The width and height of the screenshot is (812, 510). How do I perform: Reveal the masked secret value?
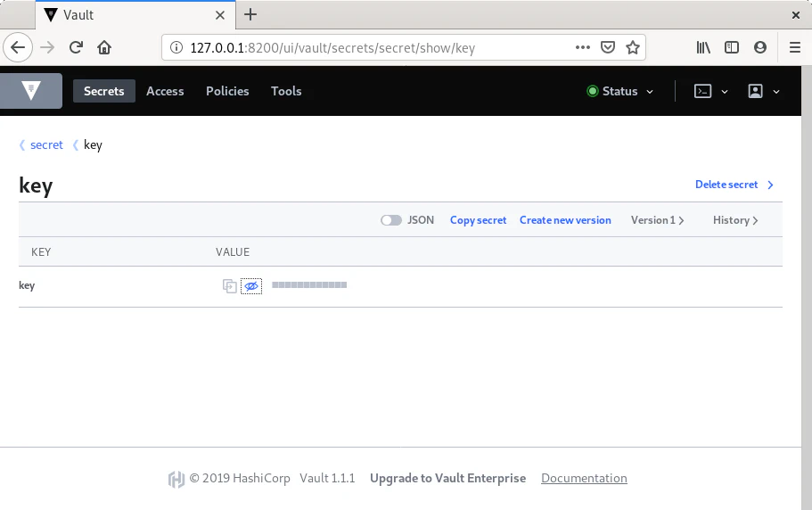pyautogui.click(x=251, y=286)
